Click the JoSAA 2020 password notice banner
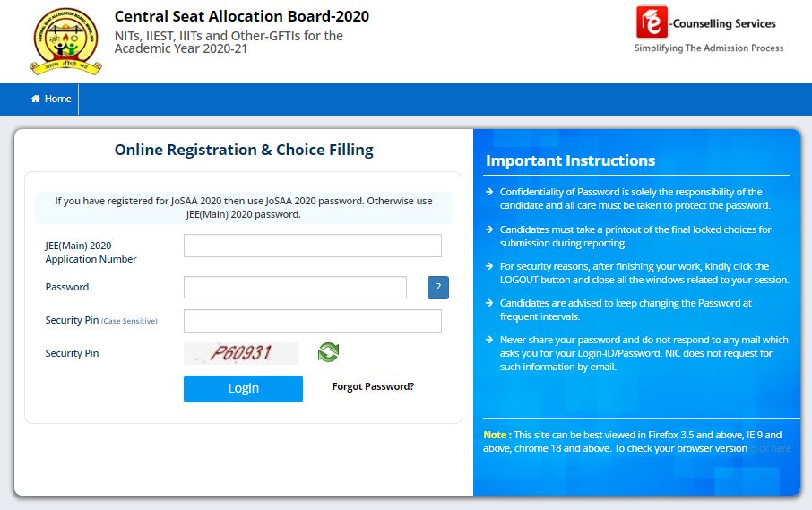812x510 pixels. click(x=243, y=208)
